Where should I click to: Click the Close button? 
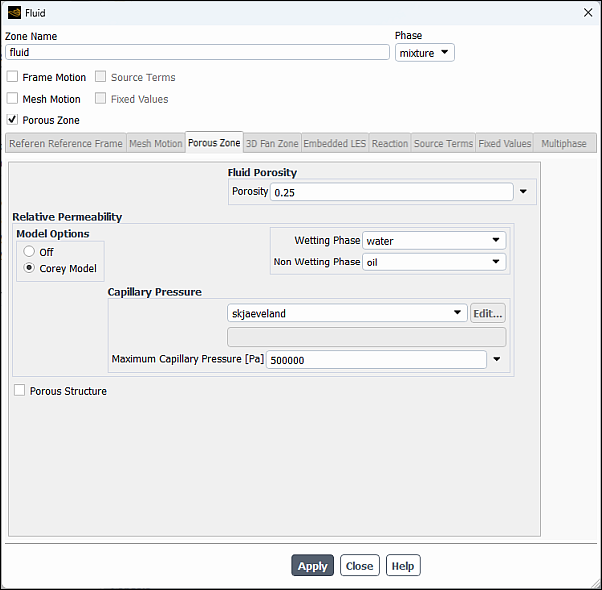[x=360, y=565]
